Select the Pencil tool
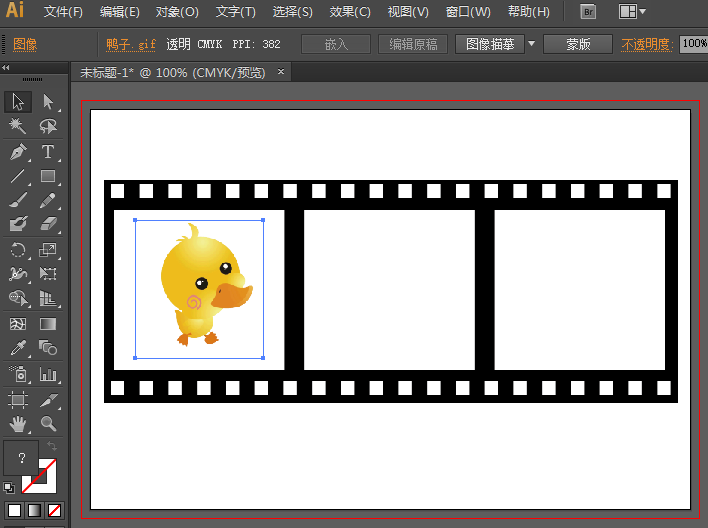The width and height of the screenshot is (708, 528). point(48,200)
